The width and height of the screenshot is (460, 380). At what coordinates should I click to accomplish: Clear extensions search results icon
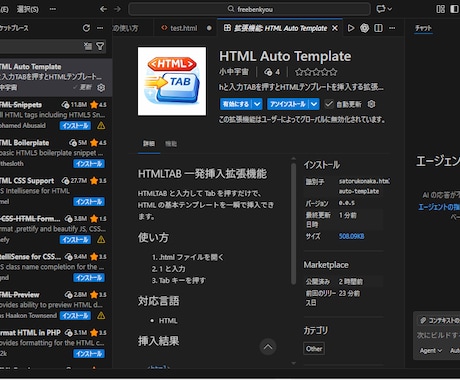88,46
